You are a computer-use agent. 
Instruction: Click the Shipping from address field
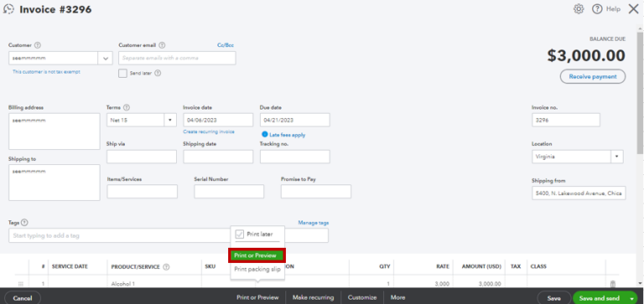[x=579, y=193]
